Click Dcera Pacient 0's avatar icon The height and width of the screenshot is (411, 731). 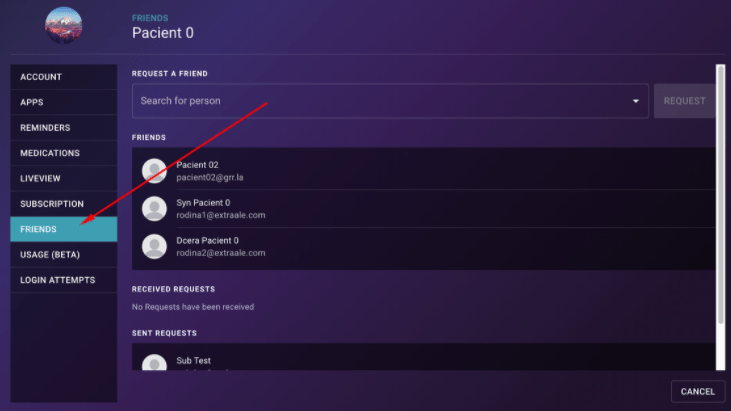tap(154, 247)
